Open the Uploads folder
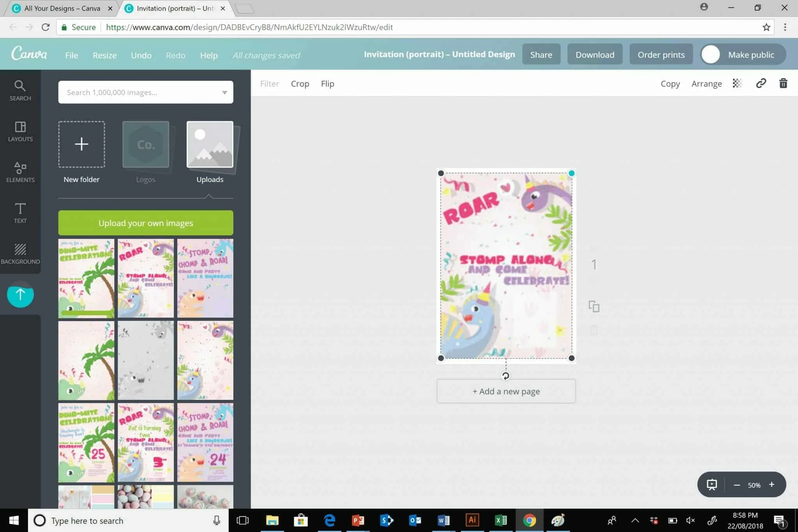 (210, 152)
